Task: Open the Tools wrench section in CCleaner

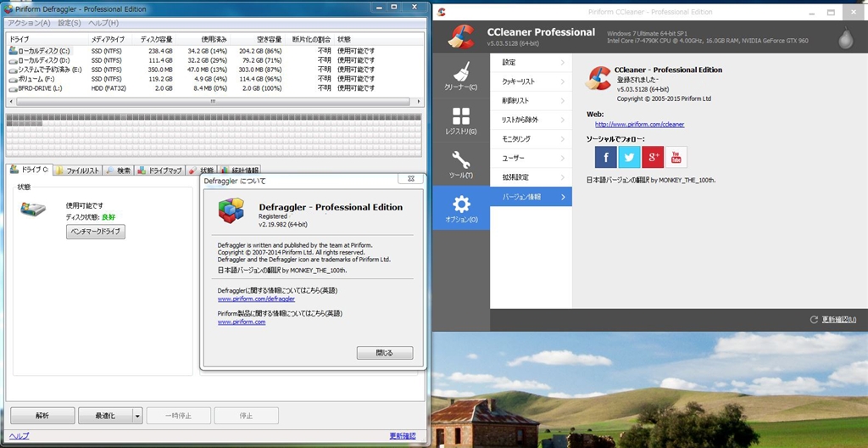Action: 461,165
